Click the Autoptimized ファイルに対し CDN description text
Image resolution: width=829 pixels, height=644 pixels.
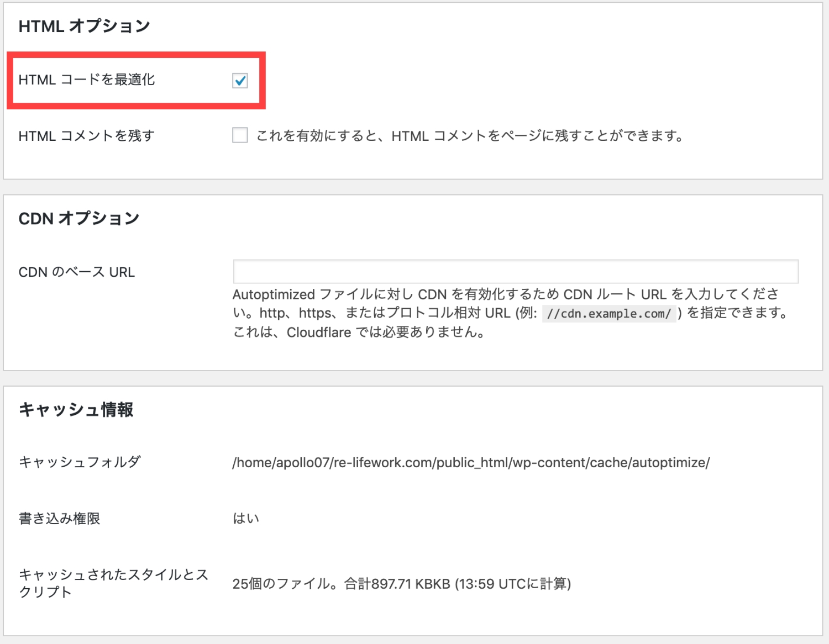510,313
